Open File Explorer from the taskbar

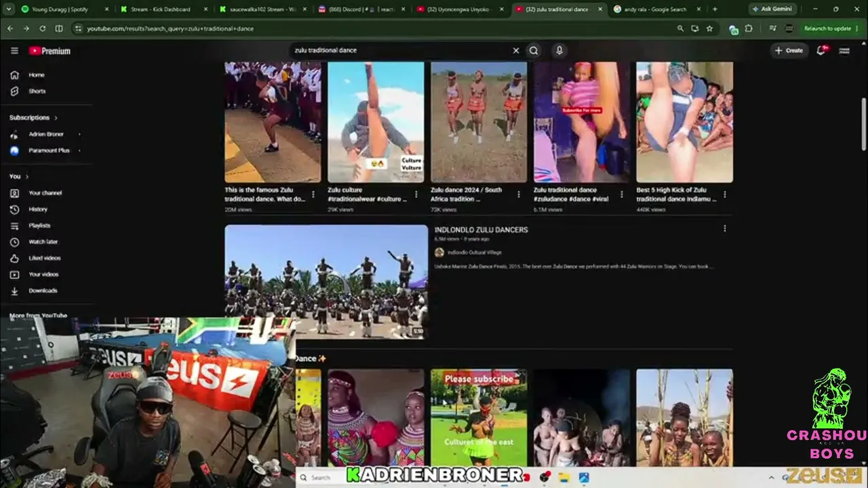[x=564, y=477]
